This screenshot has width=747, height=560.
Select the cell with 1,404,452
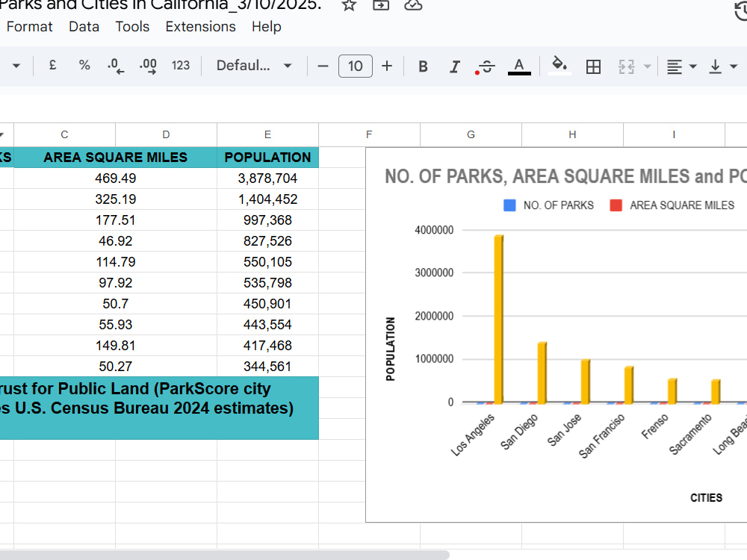point(267,199)
